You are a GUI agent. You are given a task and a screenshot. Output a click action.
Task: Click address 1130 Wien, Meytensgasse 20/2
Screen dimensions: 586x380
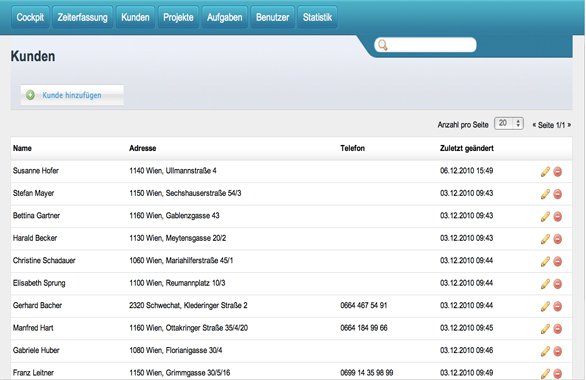click(x=178, y=238)
